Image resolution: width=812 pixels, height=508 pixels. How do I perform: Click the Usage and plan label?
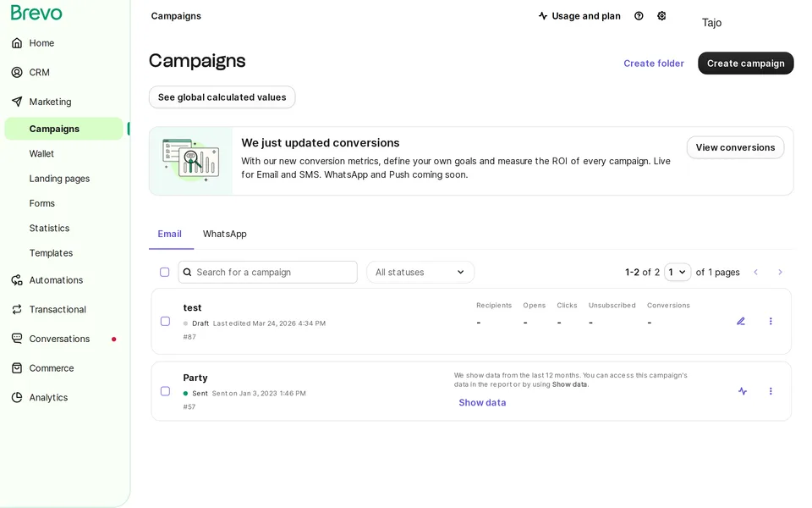(x=586, y=16)
